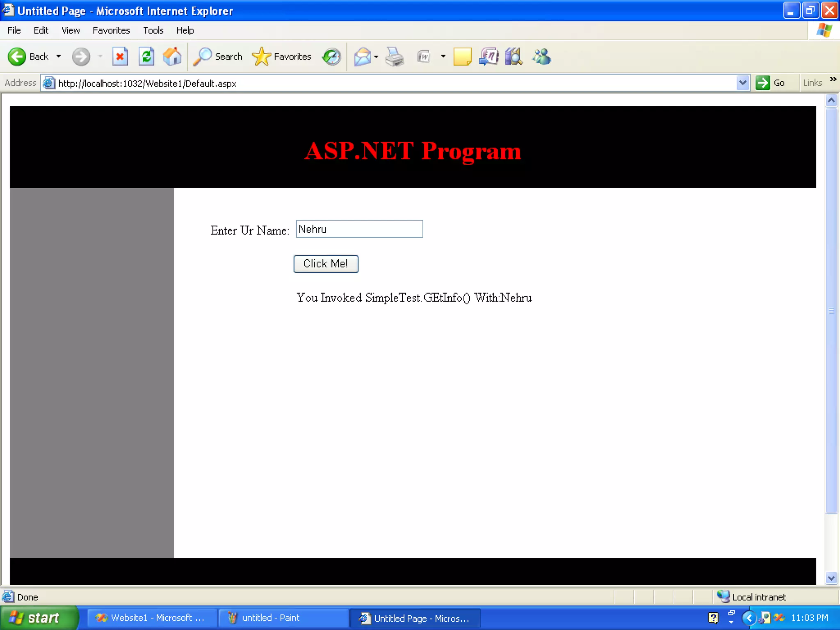Open the Messenger people icon
Screen dimensions: 840x630
[x=542, y=57]
